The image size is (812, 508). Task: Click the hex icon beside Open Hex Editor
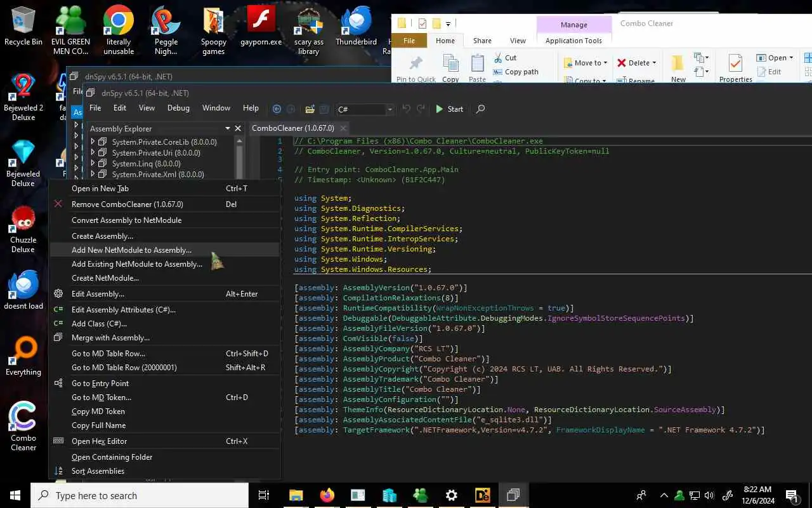[x=58, y=441]
